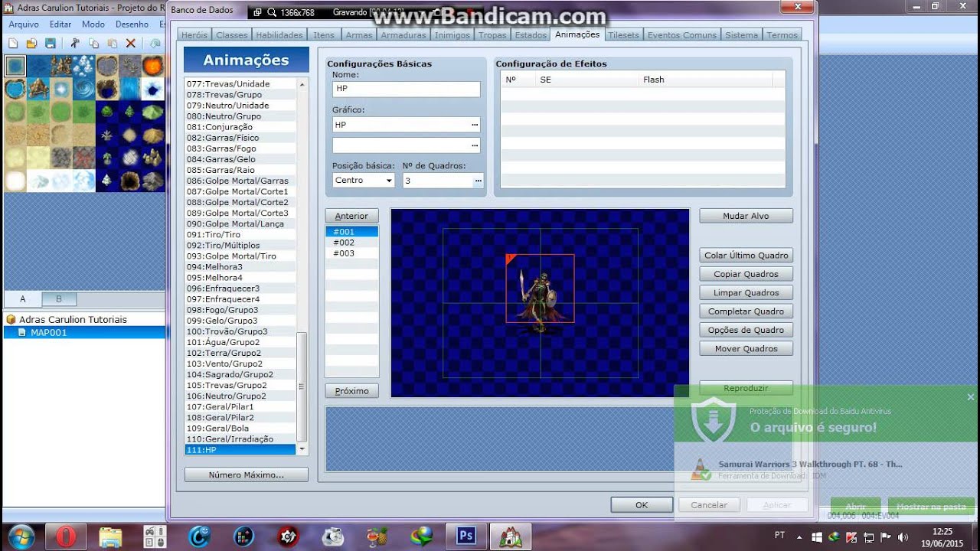The width and height of the screenshot is (980, 551).
Task: Click the volume speaker tray icon
Action: click(x=903, y=536)
